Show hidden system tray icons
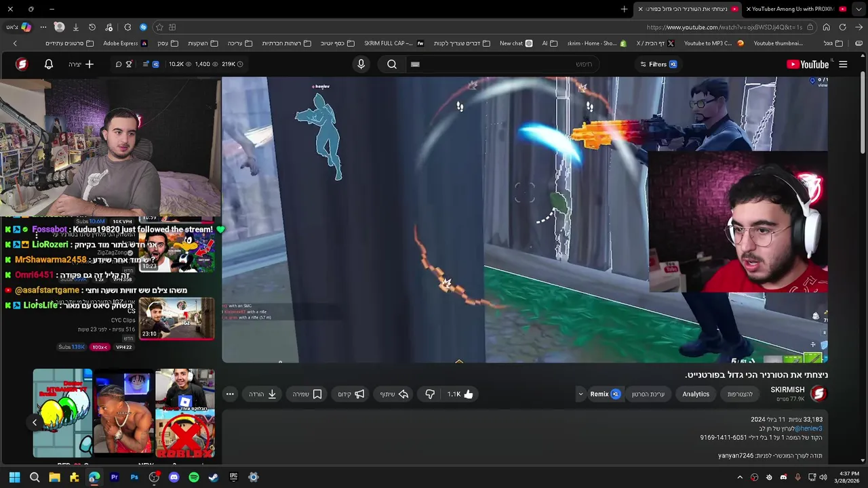This screenshot has height=488, width=868. coord(740,477)
